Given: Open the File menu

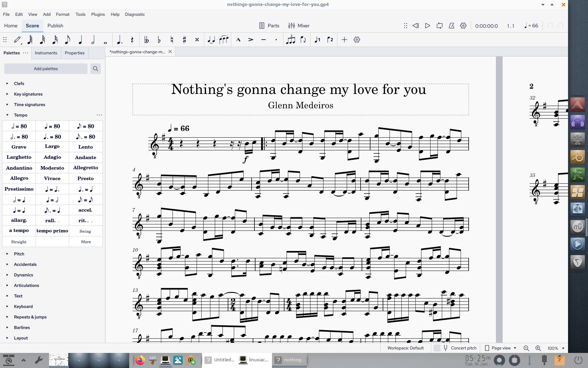Looking at the screenshot, I should tap(6, 14).
